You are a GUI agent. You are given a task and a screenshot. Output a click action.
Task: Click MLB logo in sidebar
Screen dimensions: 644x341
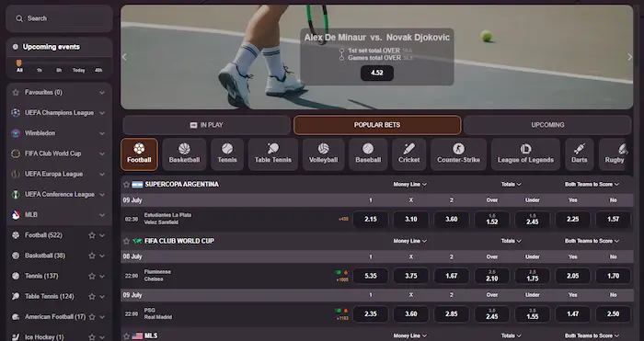(x=16, y=214)
